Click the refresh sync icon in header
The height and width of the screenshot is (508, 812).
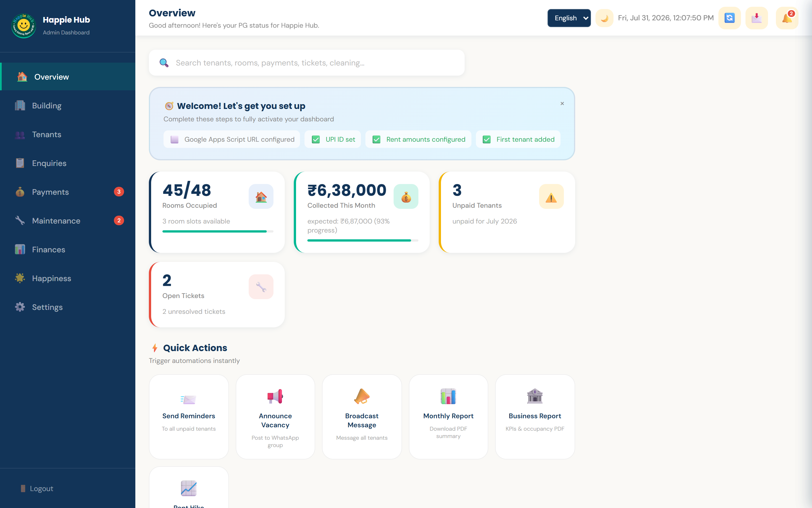[x=729, y=18]
